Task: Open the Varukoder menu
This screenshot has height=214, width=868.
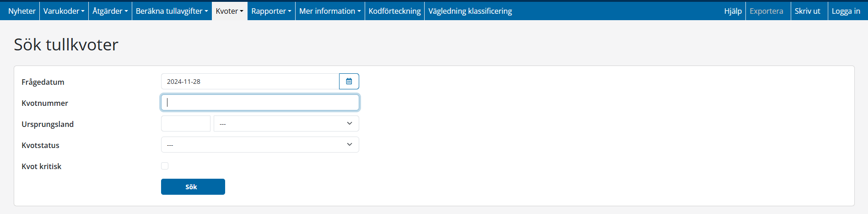Action: click(x=64, y=11)
